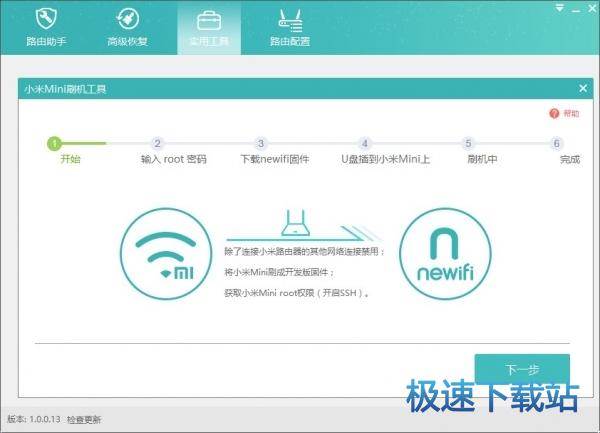Click step 5 刷机中 circle

(468, 143)
